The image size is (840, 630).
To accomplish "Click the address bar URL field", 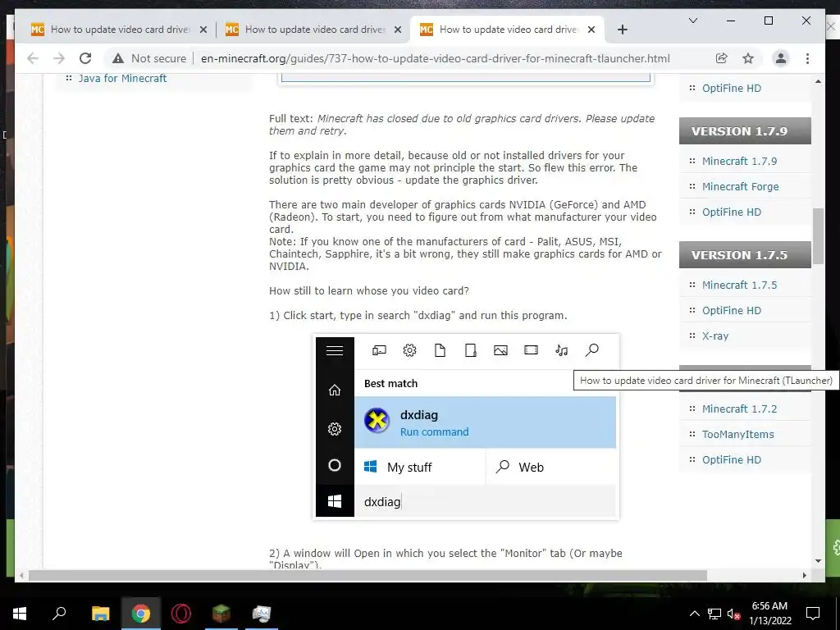I will 435,58.
